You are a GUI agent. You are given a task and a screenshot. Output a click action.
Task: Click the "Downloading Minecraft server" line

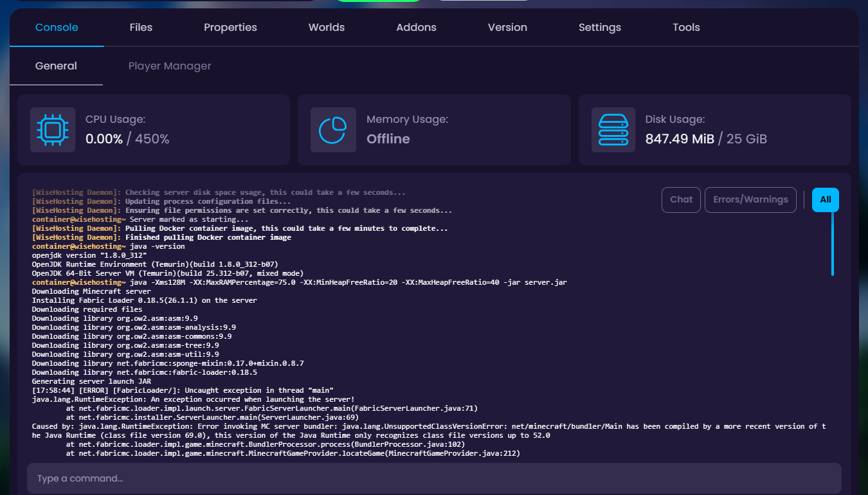click(x=91, y=291)
